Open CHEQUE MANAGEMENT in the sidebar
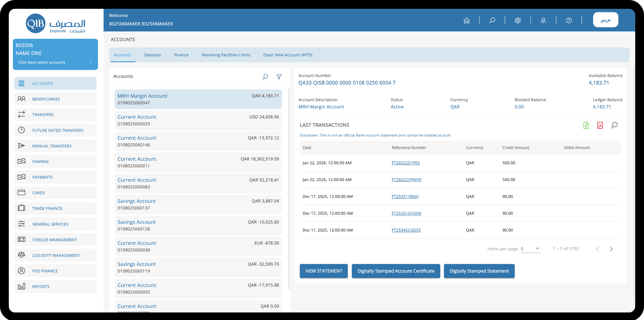 pos(55,240)
